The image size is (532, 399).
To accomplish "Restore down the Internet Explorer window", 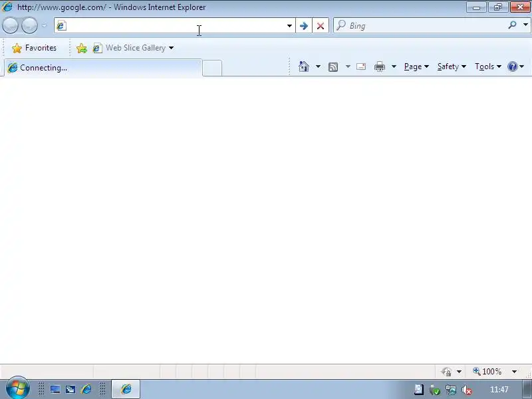I will click(498, 7).
